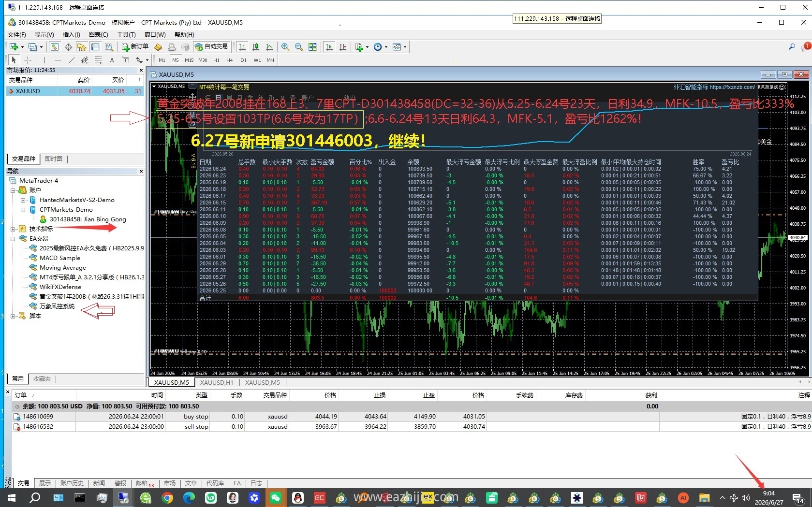Open the 即时图 tick chart tab
The height and width of the screenshot is (507, 812).
click(54, 159)
